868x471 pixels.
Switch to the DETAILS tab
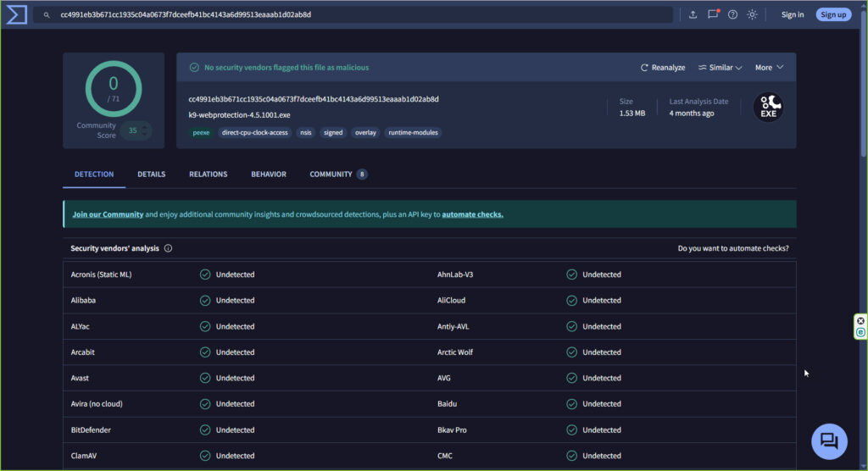pyautogui.click(x=151, y=175)
